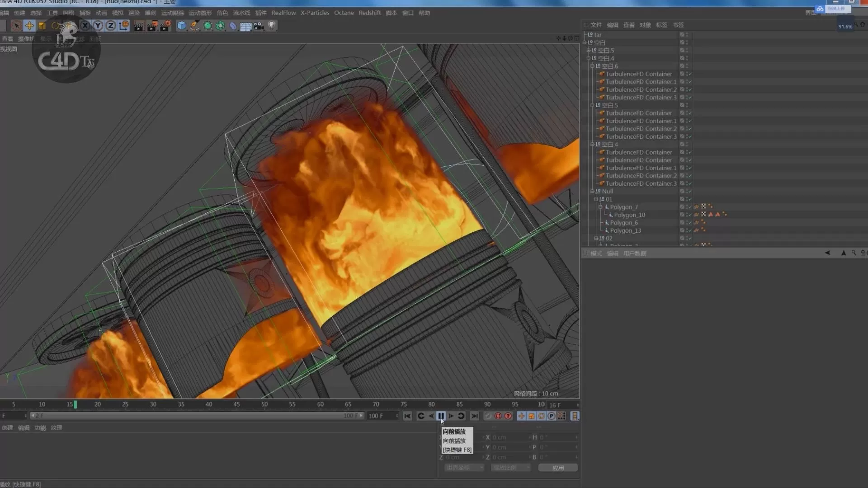Click the camera object icon
The image size is (868, 488).
click(259, 26)
